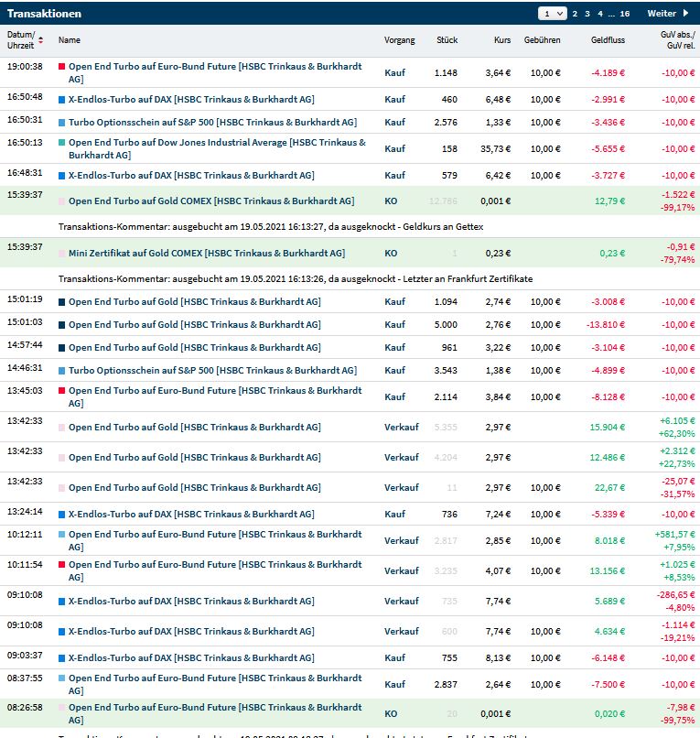The height and width of the screenshot is (738, 700).
Task: Sort by Datum/Uhrzeit using sort arrows
Action: tap(40, 40)
